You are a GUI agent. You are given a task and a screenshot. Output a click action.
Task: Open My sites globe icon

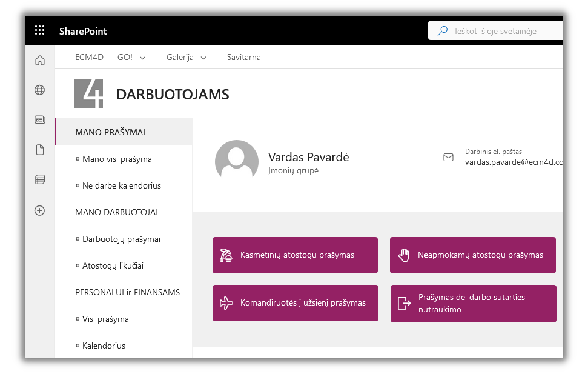click(x=40, y=90)
